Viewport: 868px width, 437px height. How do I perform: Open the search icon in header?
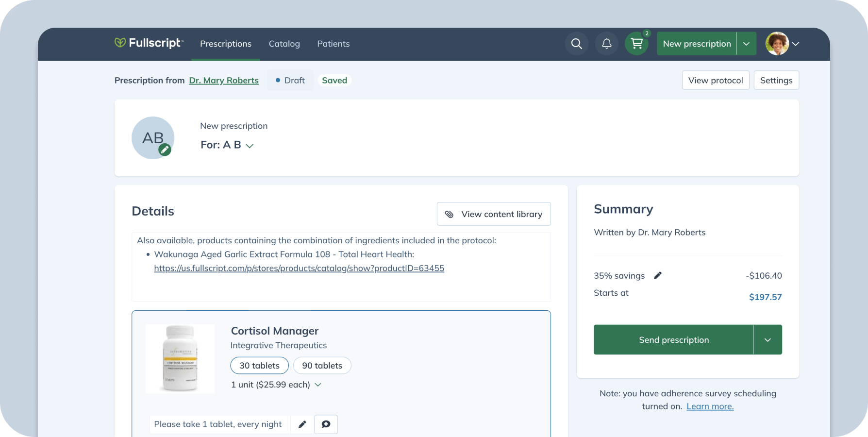576,44
